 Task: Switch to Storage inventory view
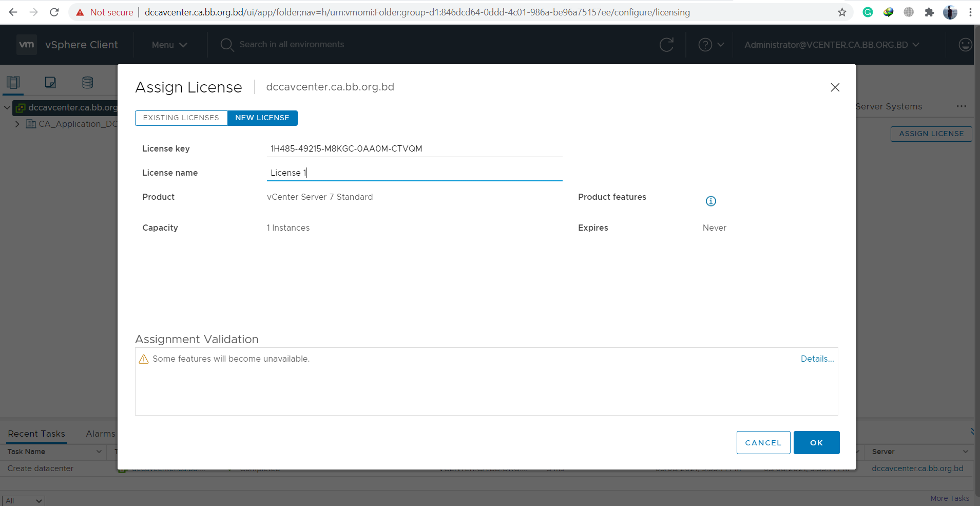tap(88, 82)
